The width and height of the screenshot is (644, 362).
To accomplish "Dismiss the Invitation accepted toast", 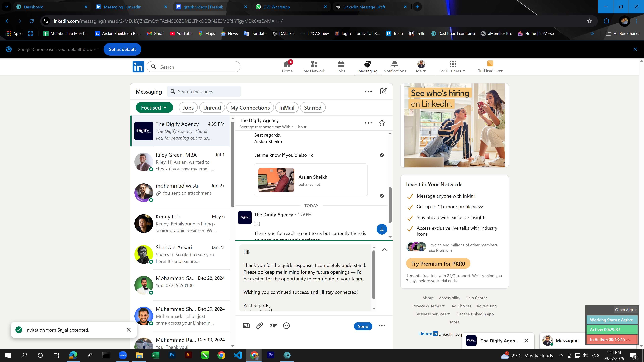I will coord(129,330).
